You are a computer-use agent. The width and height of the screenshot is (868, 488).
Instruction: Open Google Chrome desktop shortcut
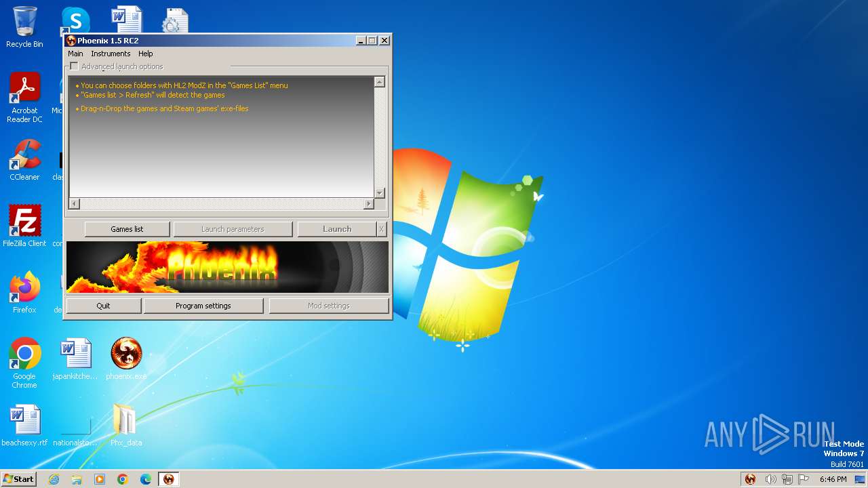pos(24,363)
